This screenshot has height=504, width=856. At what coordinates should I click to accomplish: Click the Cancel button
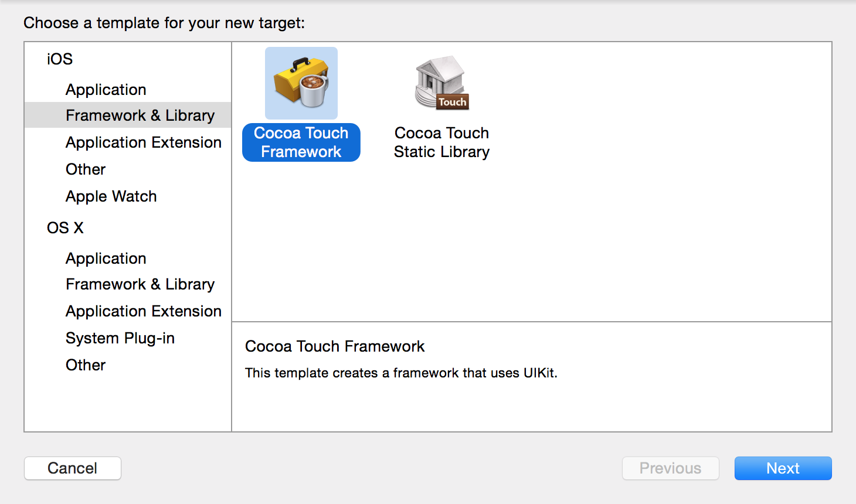[x=73, y=468]
